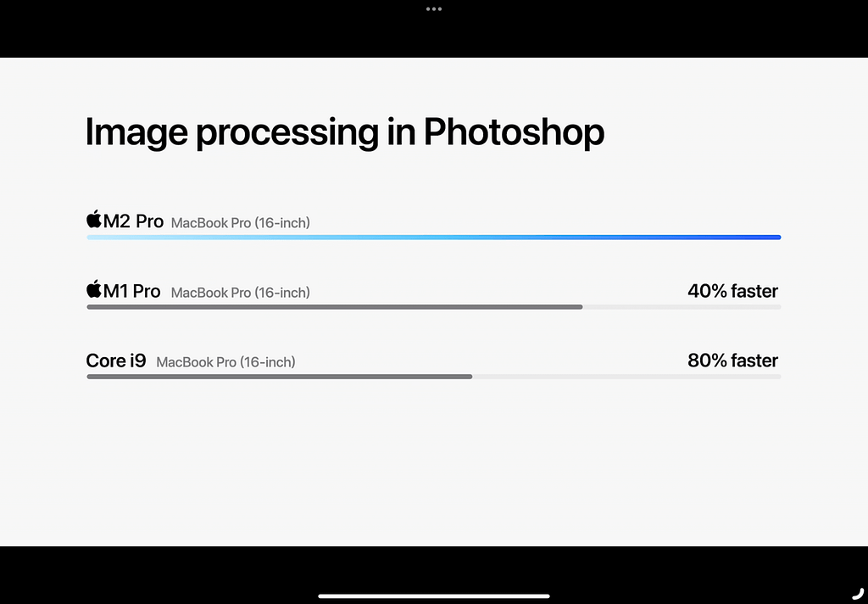
Task: Tap the home indicator bar at bottom
Action: tap(434, 596)
